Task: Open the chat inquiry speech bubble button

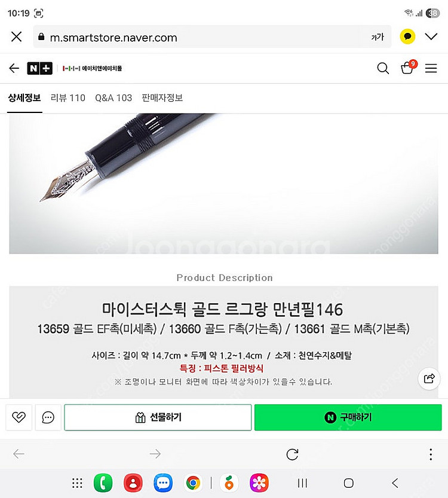Action: pyautogui.click(x=48, y=417)
